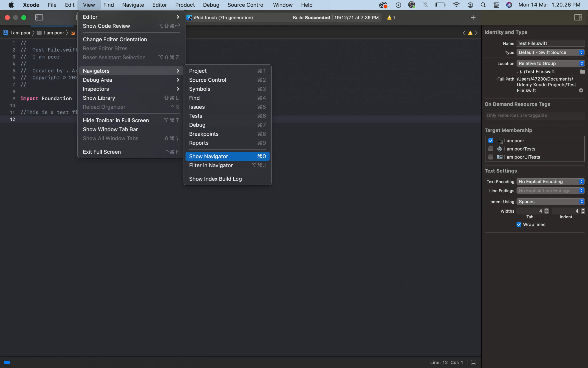Click the On Demand Resource Tags field
Image resolution: width=588 pixels, height=368 pixels.
coord(534,115)
